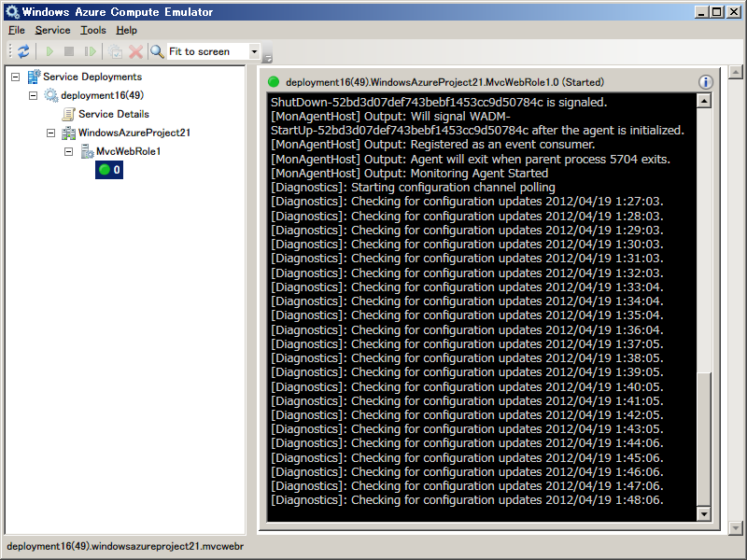Click the Suspend (stop) toolbar icon

point(69,51)
